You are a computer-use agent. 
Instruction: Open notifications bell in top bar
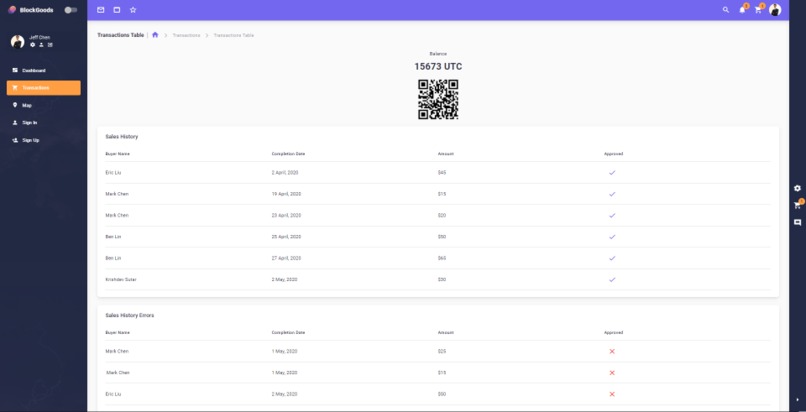[742, 10]
